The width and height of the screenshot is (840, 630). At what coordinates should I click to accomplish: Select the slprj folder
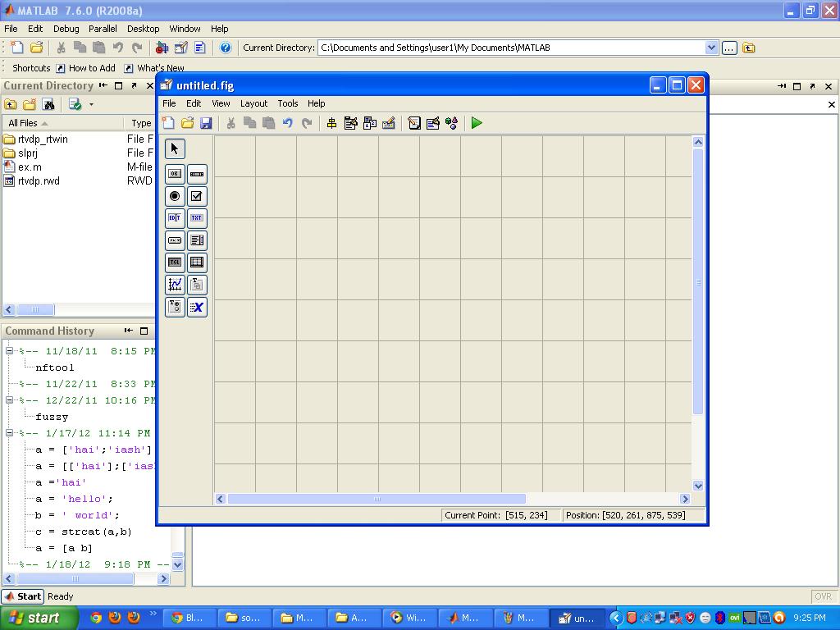click(28, 153)
